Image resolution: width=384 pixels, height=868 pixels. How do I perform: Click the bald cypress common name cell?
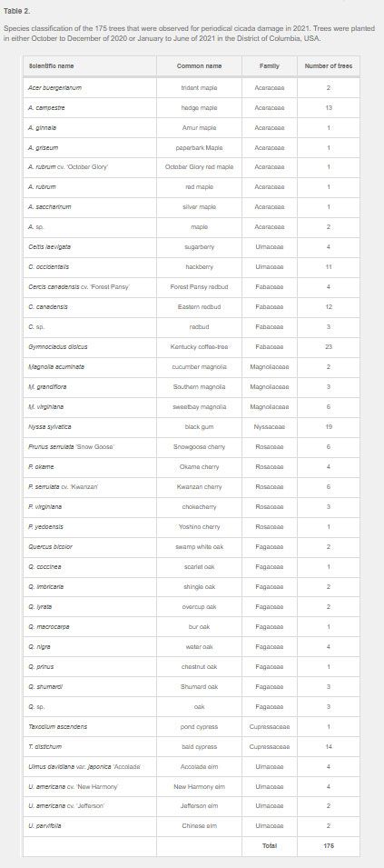point(200,746)
